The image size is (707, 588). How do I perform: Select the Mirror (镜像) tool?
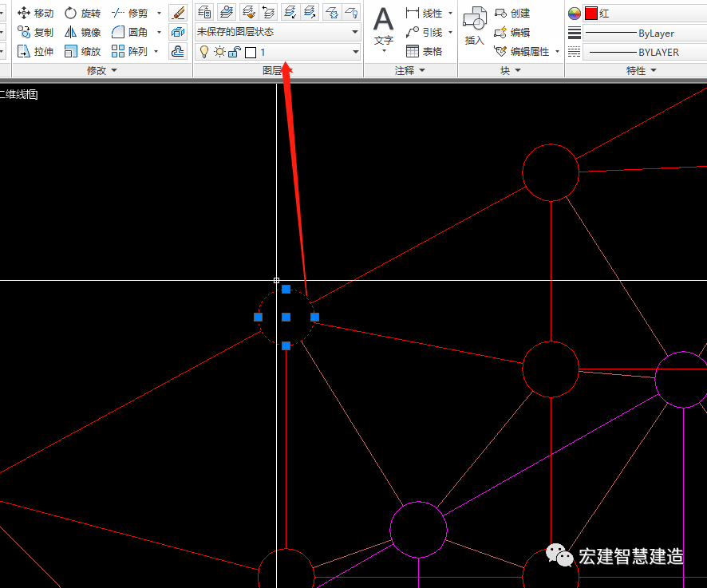(x=82, y=32)
